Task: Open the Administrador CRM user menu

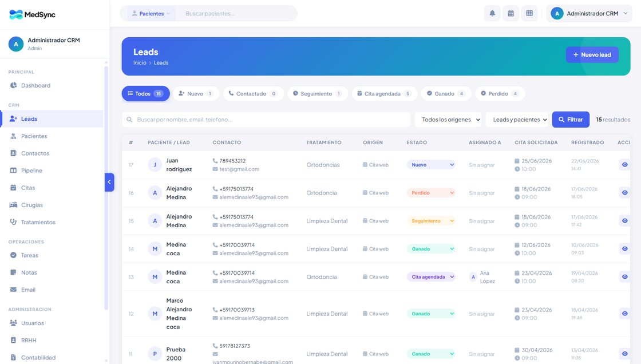Action: pos(589,14)
